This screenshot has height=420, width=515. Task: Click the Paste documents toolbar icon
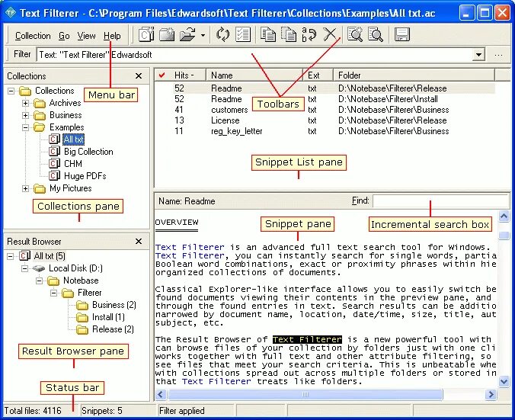click(289, 34)
